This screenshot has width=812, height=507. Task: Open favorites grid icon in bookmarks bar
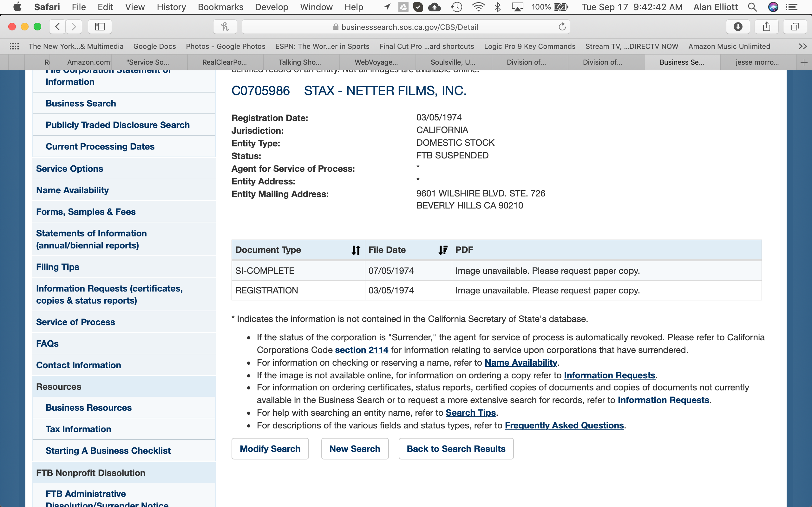tap(14, 46)
